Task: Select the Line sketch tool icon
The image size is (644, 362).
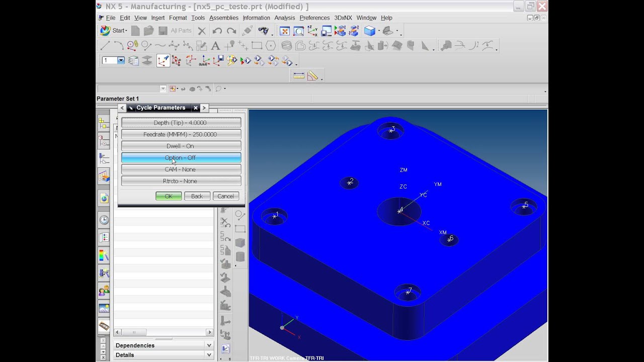Action: (x=105, y=46)
